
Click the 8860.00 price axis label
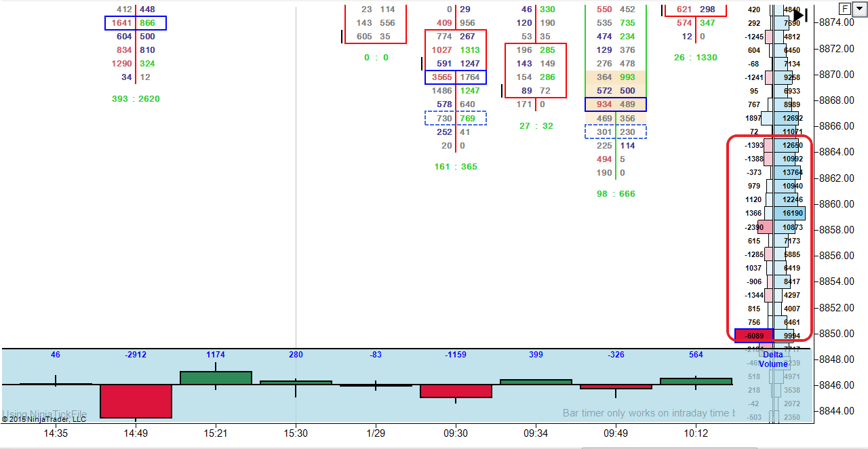tap(837, 203)
